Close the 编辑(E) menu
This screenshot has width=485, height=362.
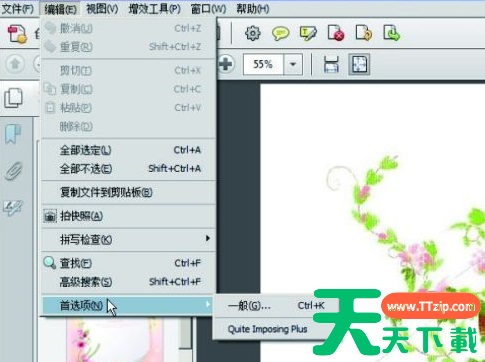click(x=60, y=9)
